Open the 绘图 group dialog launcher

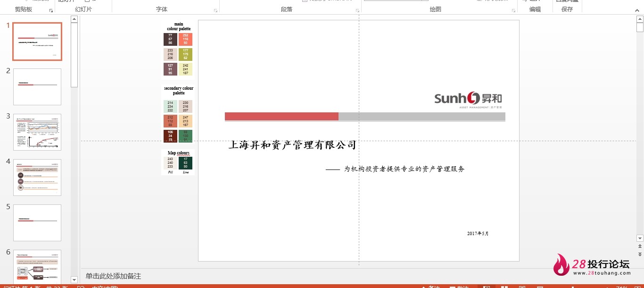point(513,10)
